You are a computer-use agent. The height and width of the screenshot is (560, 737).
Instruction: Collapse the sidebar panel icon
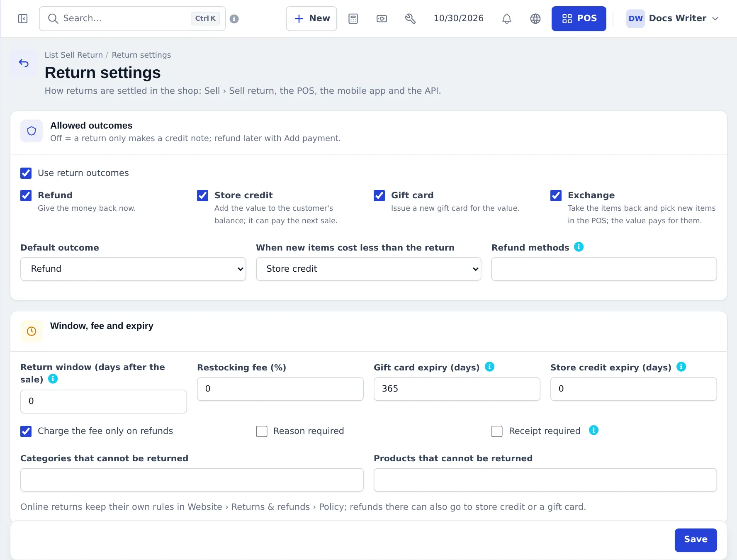[x=23, y=19]
